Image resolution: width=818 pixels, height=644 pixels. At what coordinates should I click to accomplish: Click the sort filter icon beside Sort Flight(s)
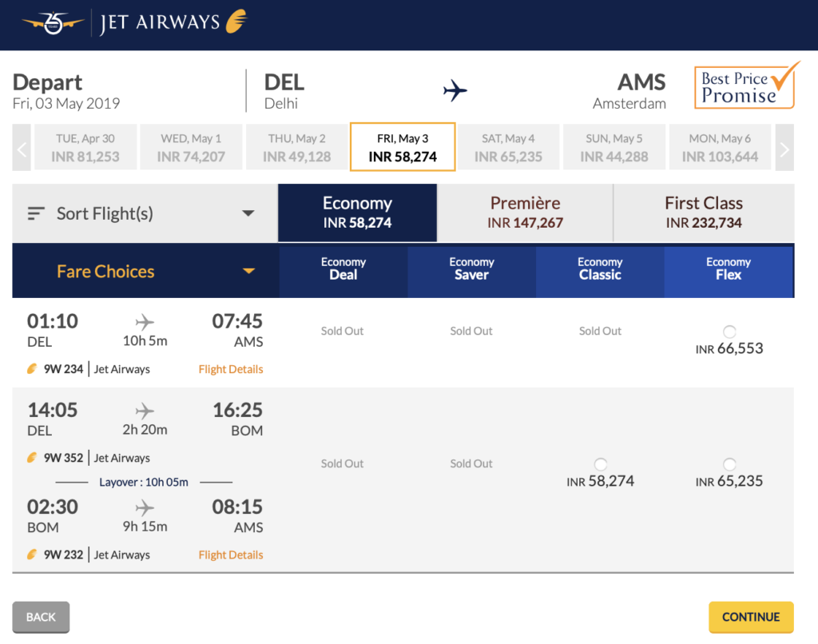point(35,213)
